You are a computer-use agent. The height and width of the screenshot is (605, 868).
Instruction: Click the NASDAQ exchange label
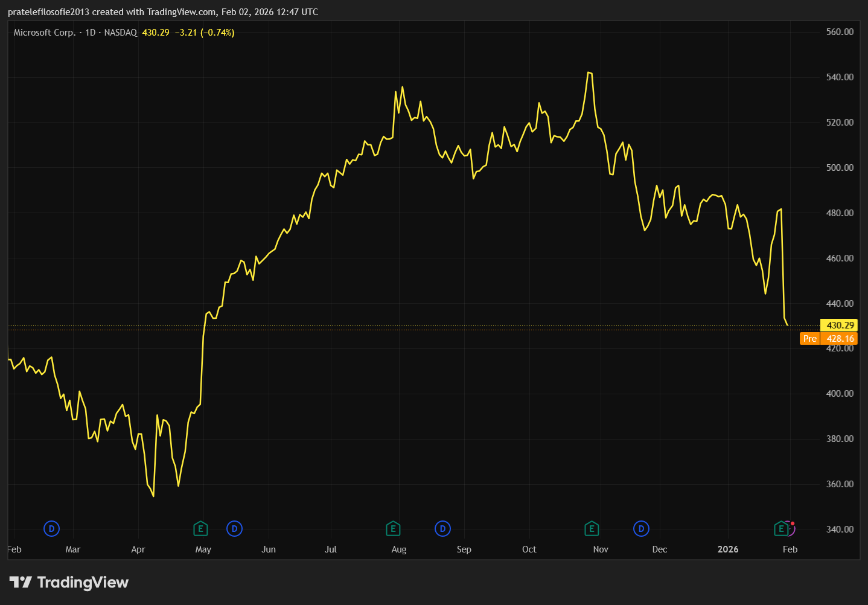point(121,33)
